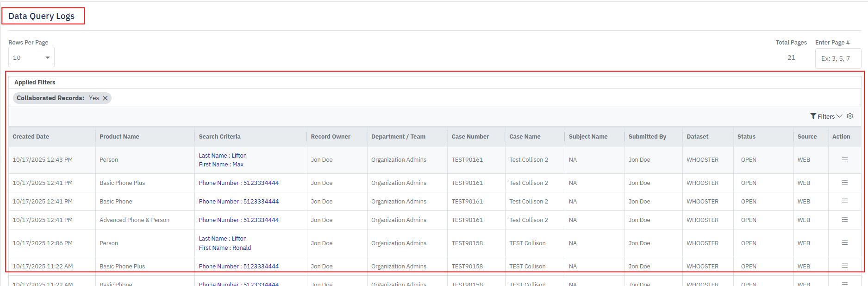Click the Case Number column header
Screen dimensions: 868x286
click(470, 137)
